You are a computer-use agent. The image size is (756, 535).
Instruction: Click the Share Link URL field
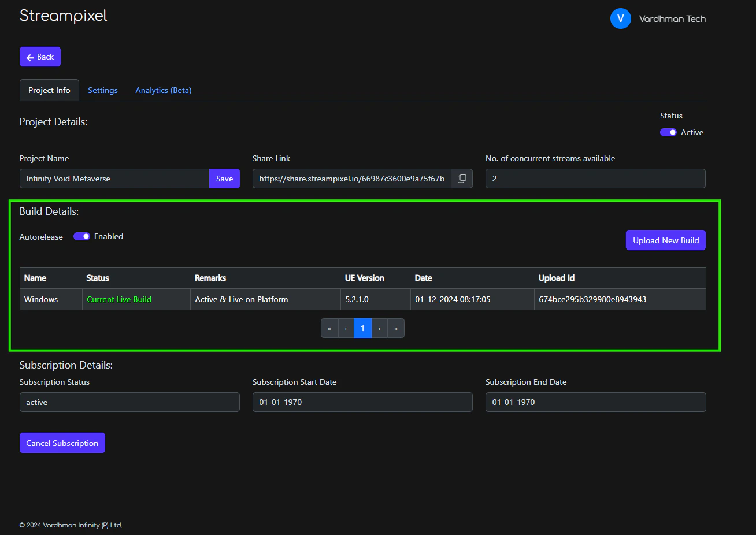click(x=352, y=179)
